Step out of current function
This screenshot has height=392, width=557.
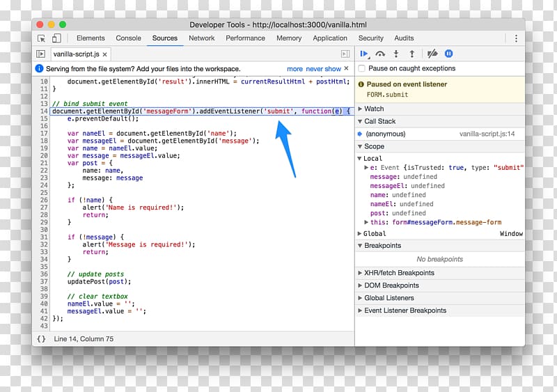(x=411, y=54)
